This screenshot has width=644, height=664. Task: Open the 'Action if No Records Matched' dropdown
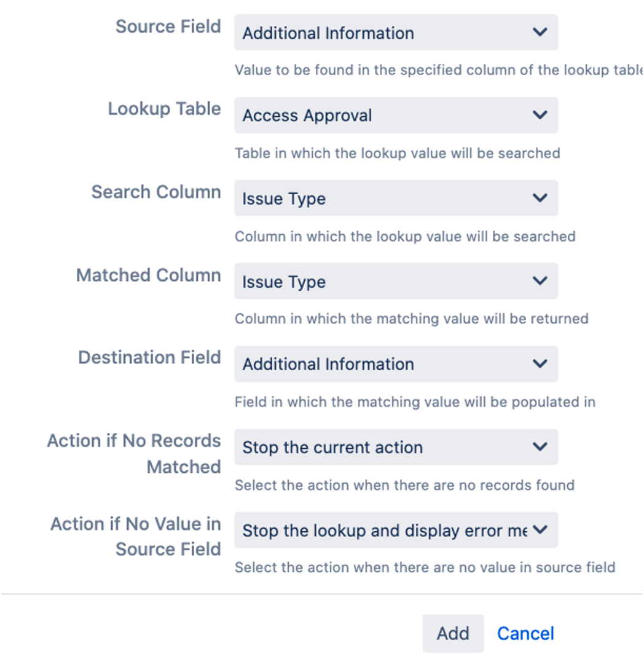point(381,448)
